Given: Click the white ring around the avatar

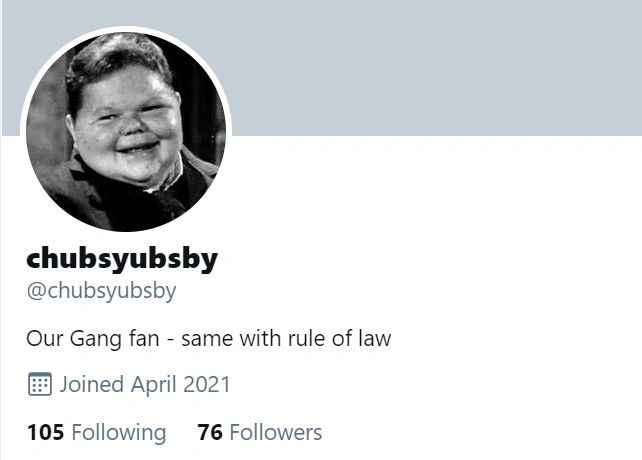Looking at the screenshot, I should click(x=126, y=29).
